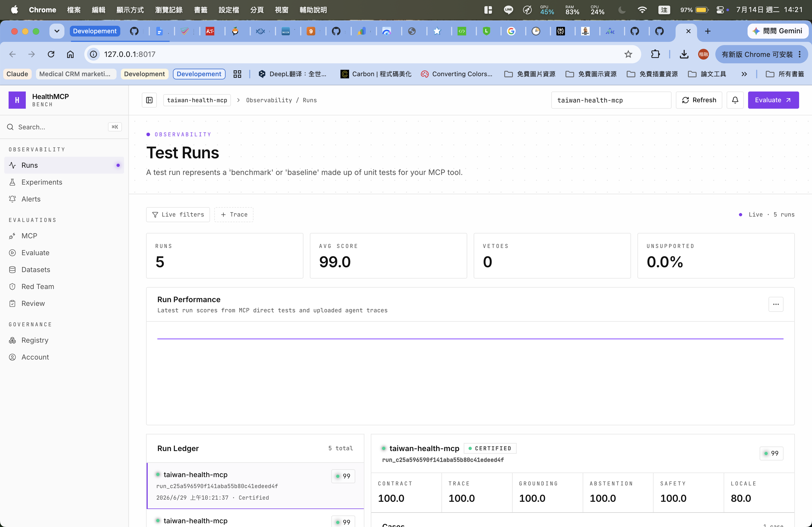Open the 免費圖示資源 bookmark folder
This screenshot has width=812, height=527.
point(591,74)
